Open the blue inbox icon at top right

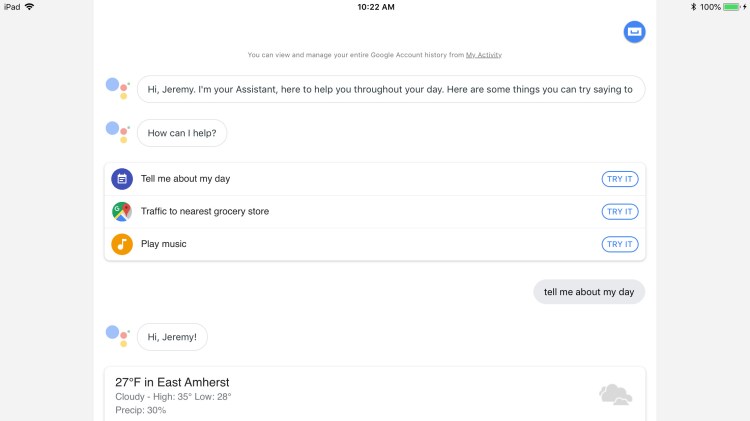[x=634, y=32]
